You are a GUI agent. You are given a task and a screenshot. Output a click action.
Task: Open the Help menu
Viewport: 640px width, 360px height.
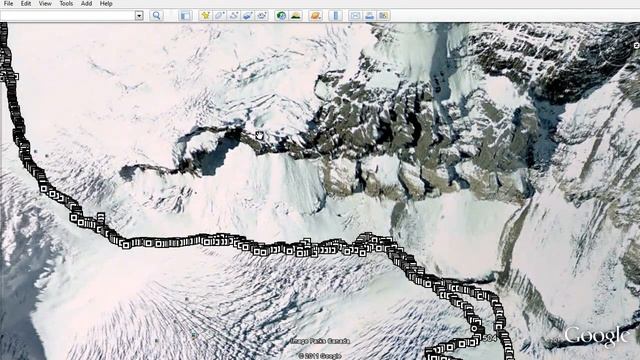tap(106, 4)
